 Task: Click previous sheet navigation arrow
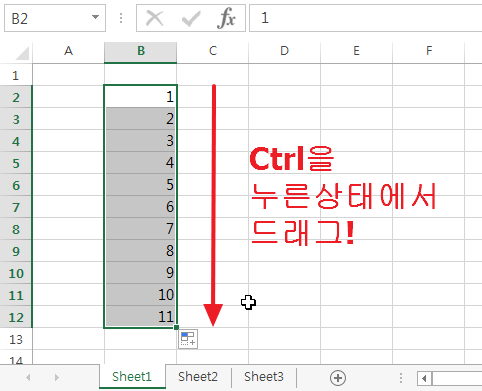tap(28, 377)
